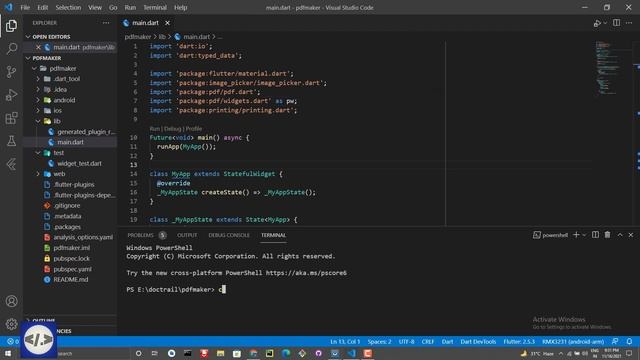Image resolution: width=640 pixels, height=360 pixels.
Task: Close the terminal panel
Action: click(x=631, y=235)
